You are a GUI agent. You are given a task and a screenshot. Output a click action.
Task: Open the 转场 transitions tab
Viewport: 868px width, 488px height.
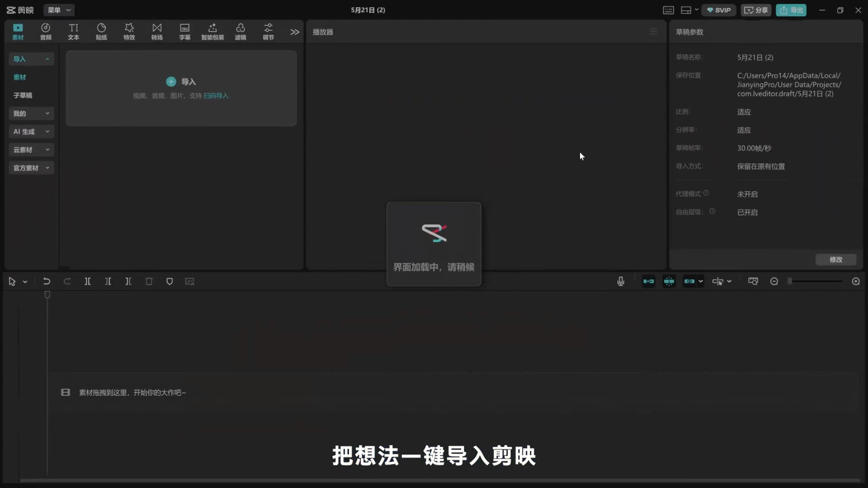coord(157,31)
